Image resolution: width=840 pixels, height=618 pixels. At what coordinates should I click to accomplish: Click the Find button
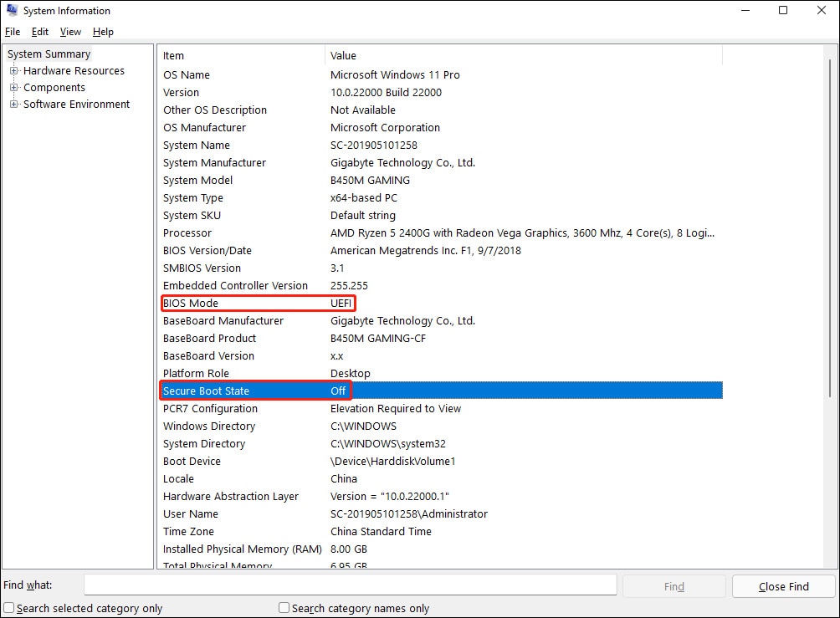(x=674, y=586)
